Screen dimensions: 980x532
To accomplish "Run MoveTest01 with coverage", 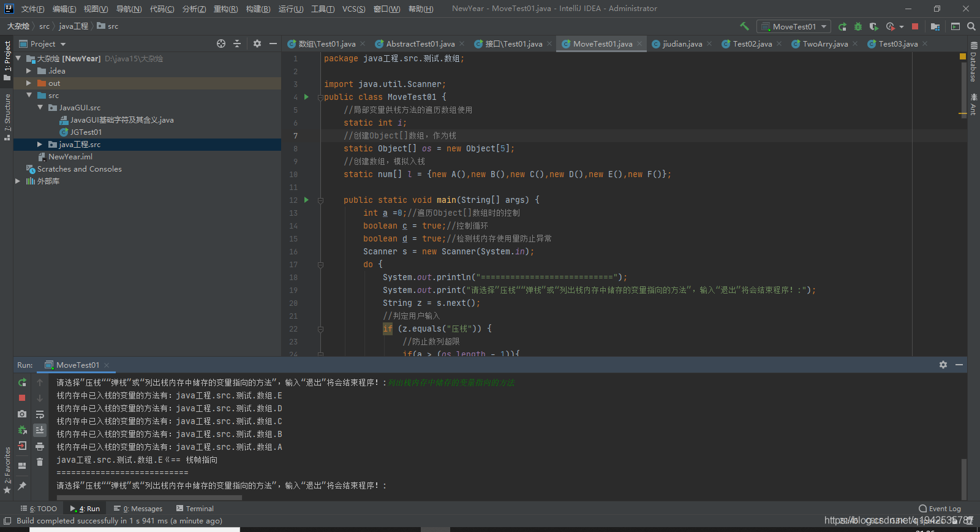I will tap(874, 26).
